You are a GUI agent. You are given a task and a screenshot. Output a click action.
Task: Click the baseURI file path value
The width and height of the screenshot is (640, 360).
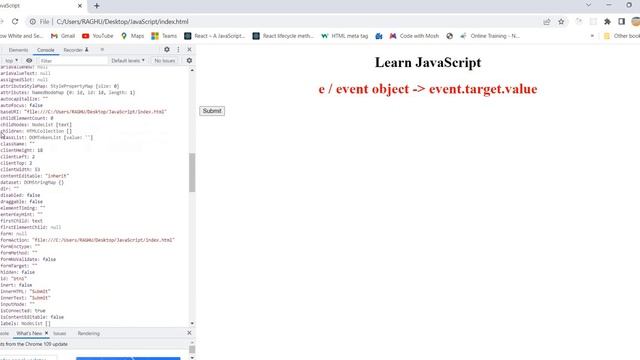[x=96, y=111]
